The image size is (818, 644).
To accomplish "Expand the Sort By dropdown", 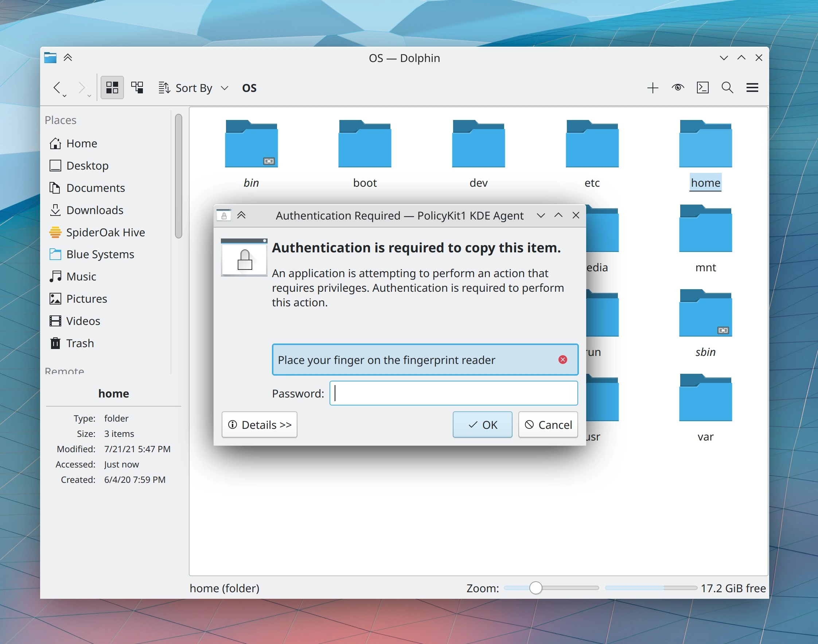I will [193, 88].
